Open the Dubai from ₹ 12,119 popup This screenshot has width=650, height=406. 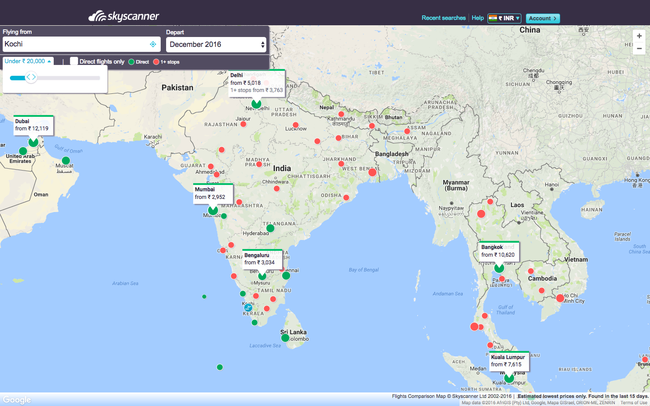33,125
